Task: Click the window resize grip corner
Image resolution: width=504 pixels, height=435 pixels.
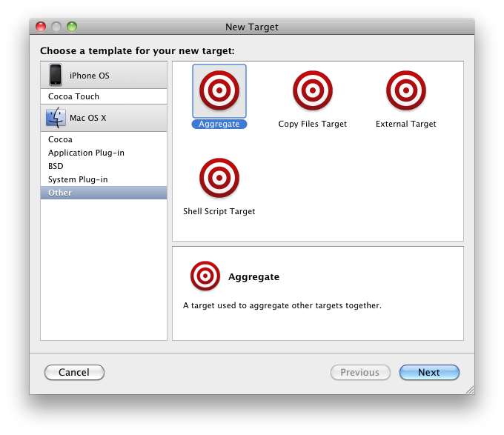Action: point(468,388)
